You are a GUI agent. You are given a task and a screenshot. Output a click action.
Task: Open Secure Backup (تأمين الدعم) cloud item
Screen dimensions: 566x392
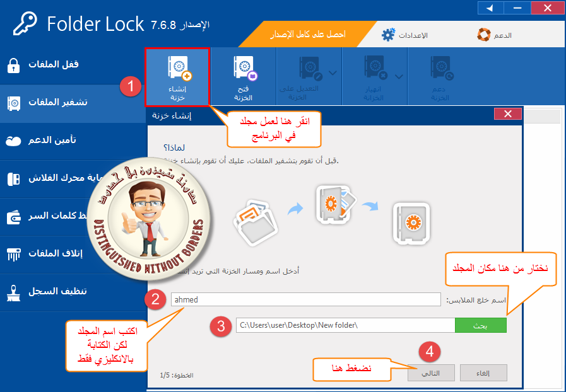tap(72, 141)
